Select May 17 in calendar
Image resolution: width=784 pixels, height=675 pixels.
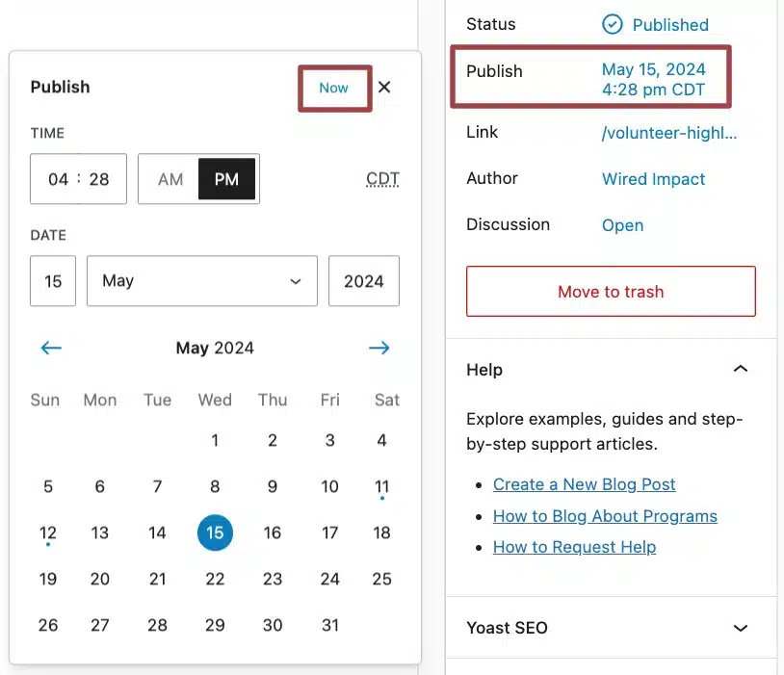click(330, 532)
